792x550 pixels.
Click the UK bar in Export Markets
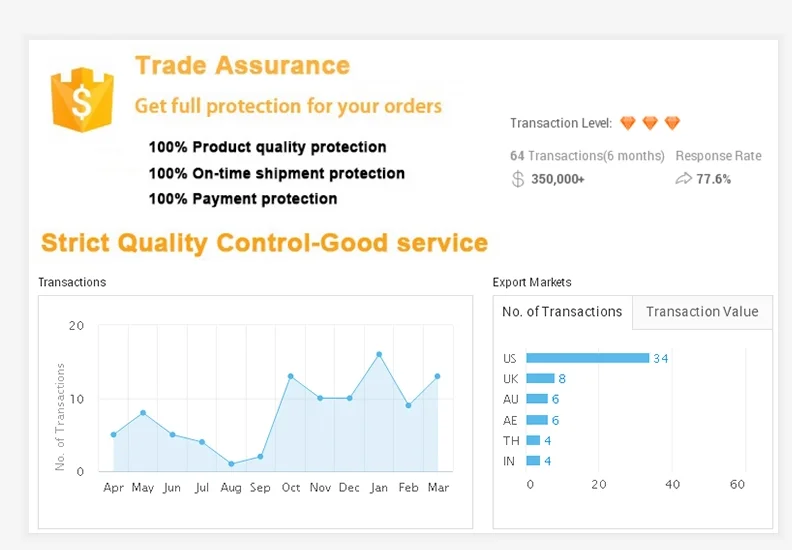[x=540, y=379]
